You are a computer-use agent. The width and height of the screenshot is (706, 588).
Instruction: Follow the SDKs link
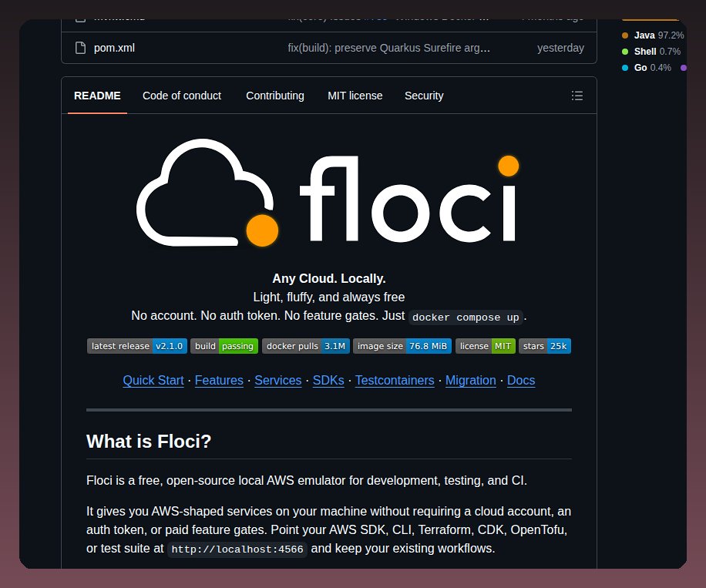328,381
